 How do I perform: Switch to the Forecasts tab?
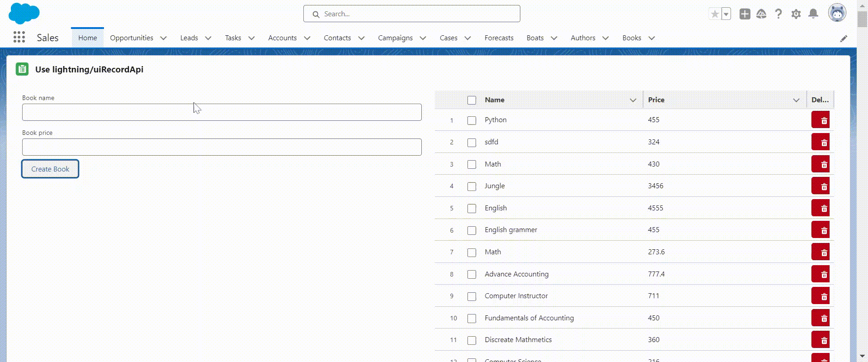click(x=499, y=38)
